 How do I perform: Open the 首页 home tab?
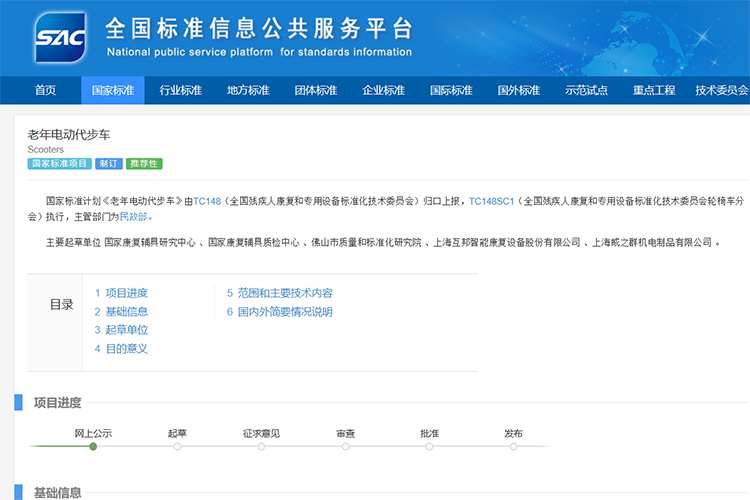[x=45, y=90]
